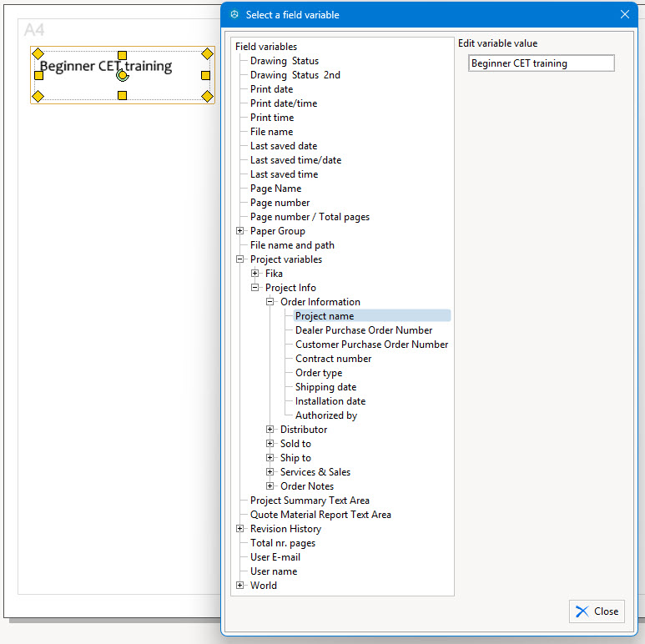Select Print date field variable
The width and height of the screenshot is (645, 644).
coord(272,89)
